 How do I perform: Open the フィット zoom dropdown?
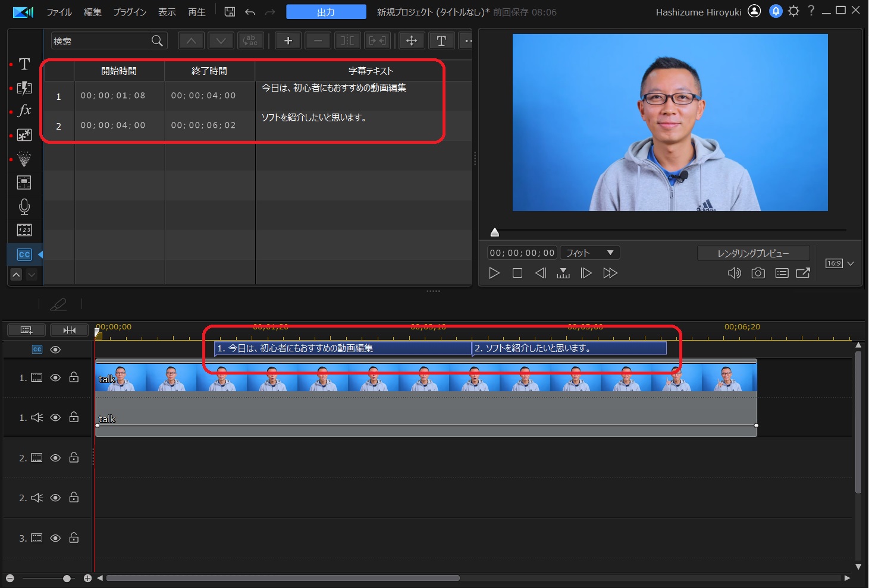pyautogui.click(x=589, y=253)
